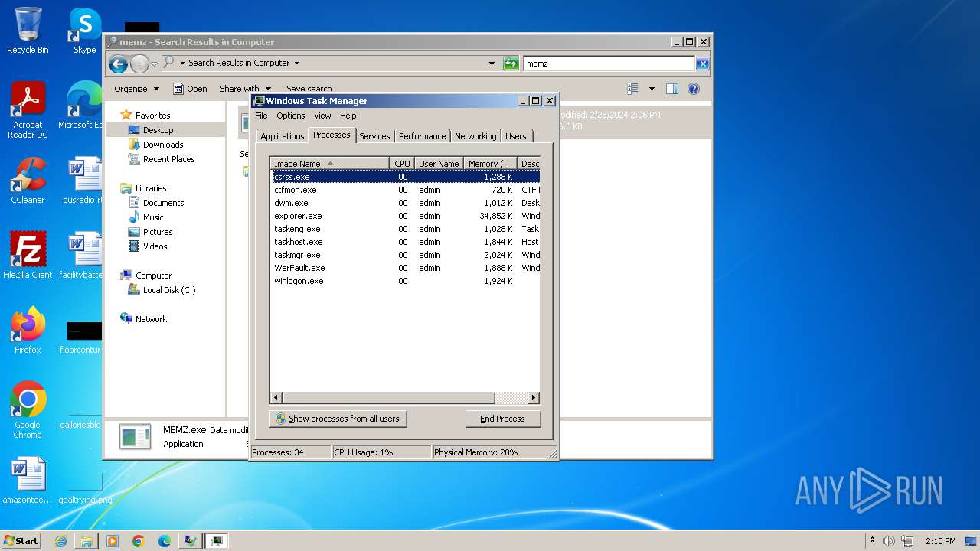Select the Task Manager taskbar button
Viewport: 980px width, 551px height.
pyautogui.click(x=216, y=541)
